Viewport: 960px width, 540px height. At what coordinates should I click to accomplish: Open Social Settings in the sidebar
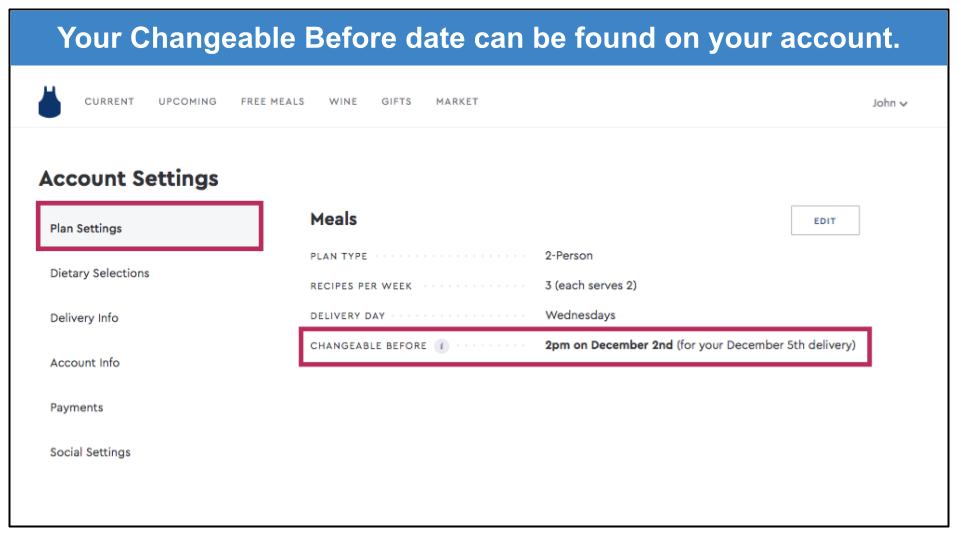(90, 452)
